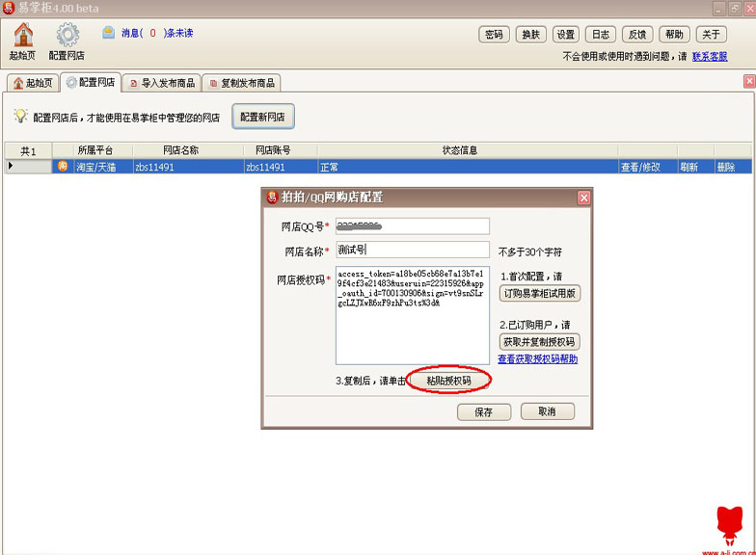Screen dimensions: 756x555
Task: Open the 日志 log button
Action: click(600, 35)
